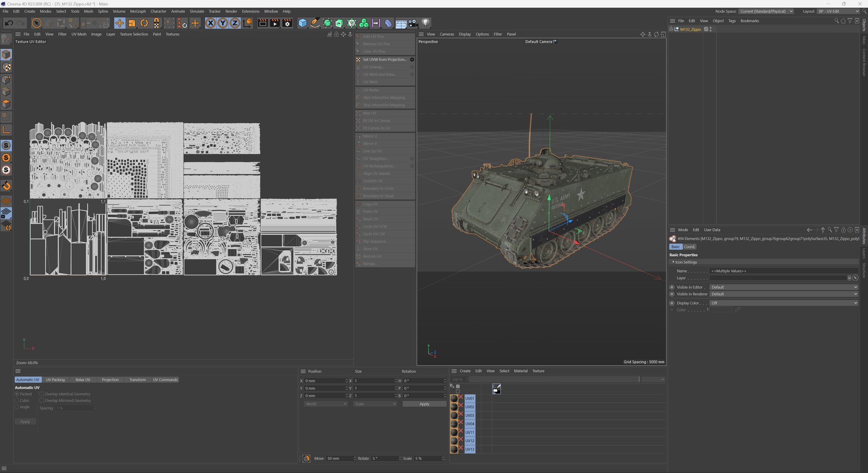Viewport: 868px width, 473px height.
Task: Click the Floor grid object icon
Action: click(401, 23)
